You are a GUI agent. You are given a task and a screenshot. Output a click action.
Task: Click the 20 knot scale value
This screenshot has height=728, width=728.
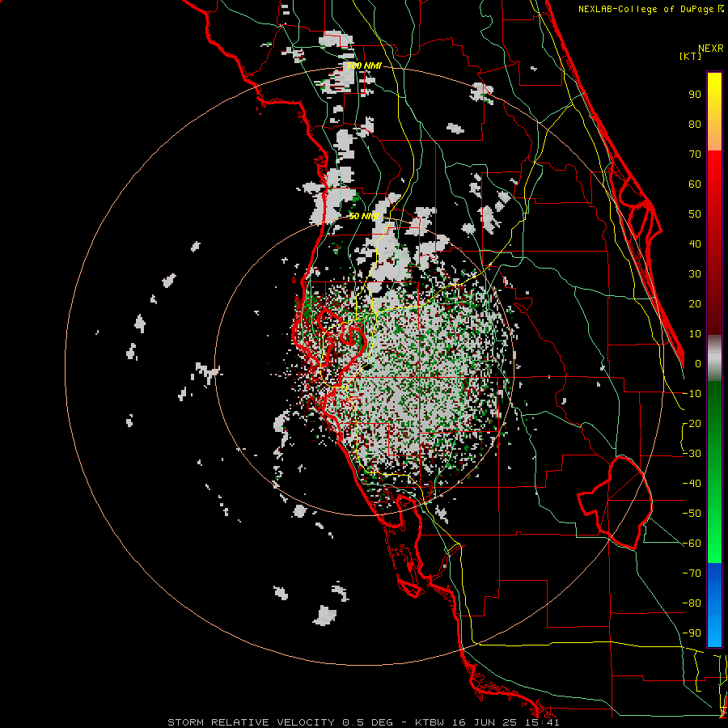pyautogui.click(x=695, y=304)
